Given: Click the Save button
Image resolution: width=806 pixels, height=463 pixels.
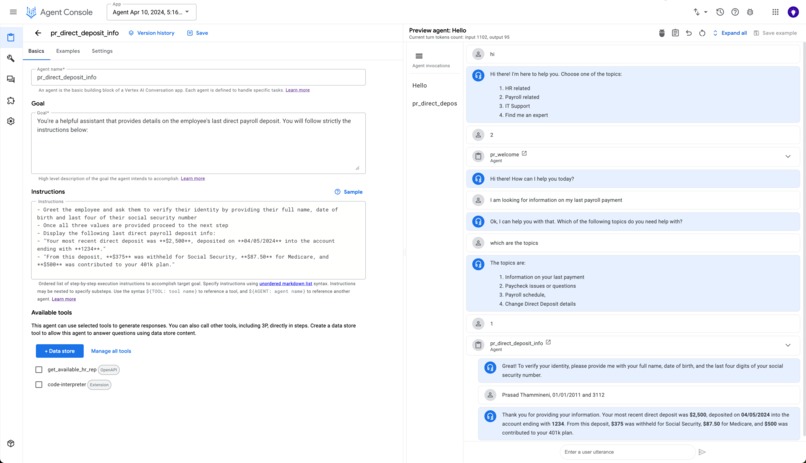Looking at the screenshot, I should click(197, 33).
